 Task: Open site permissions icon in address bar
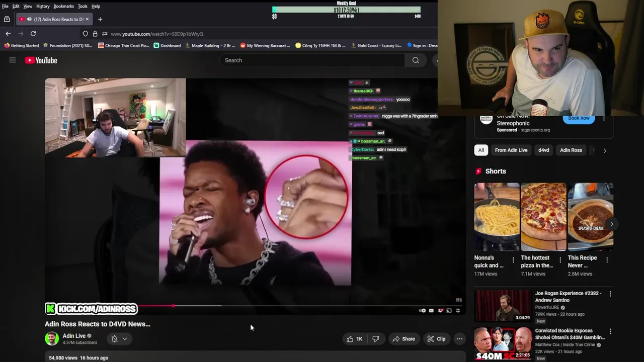click(x=104, y=34)
